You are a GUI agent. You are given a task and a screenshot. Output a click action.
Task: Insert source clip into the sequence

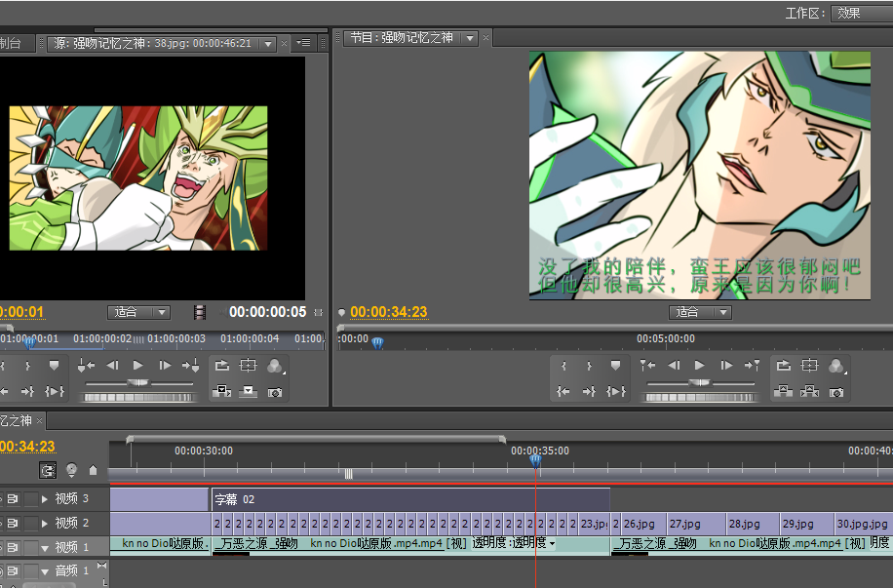221,391
